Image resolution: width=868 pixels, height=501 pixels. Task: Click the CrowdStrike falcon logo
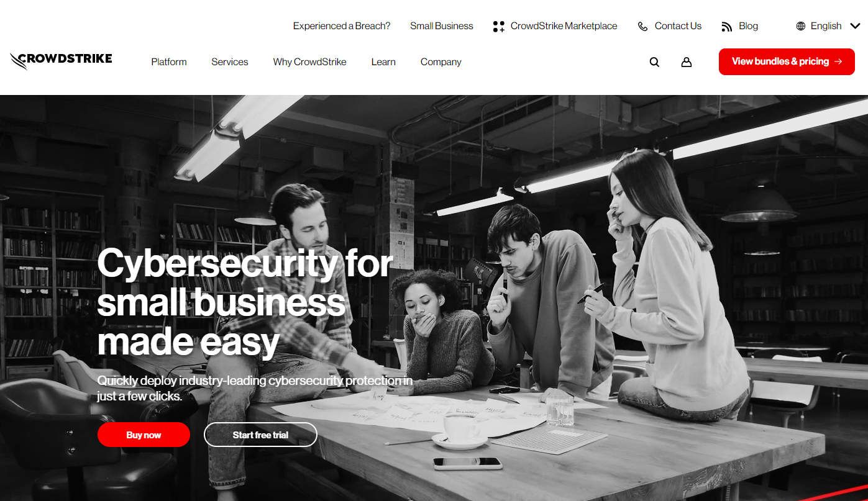[61, 61]
